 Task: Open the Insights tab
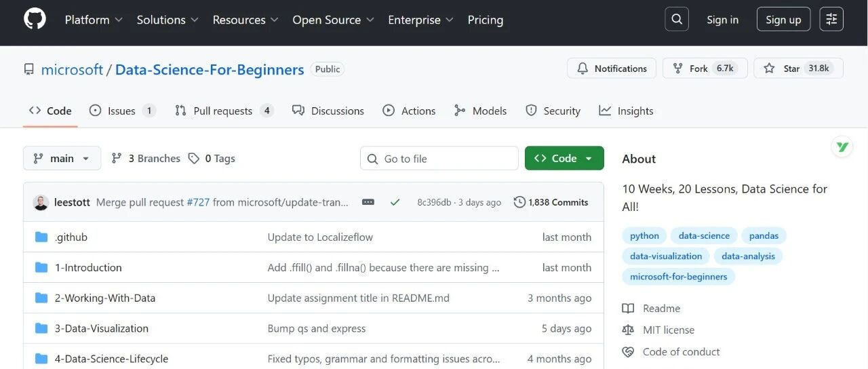pyautogui.click(x=626, y=111)
